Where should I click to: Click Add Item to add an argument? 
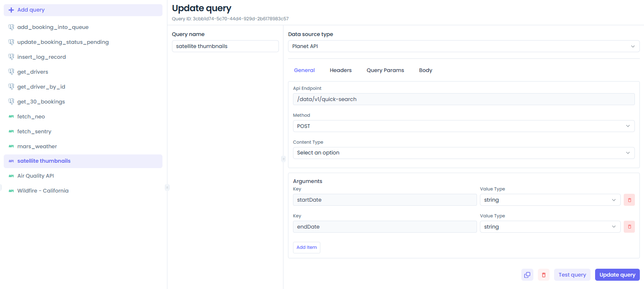(306, 247)
